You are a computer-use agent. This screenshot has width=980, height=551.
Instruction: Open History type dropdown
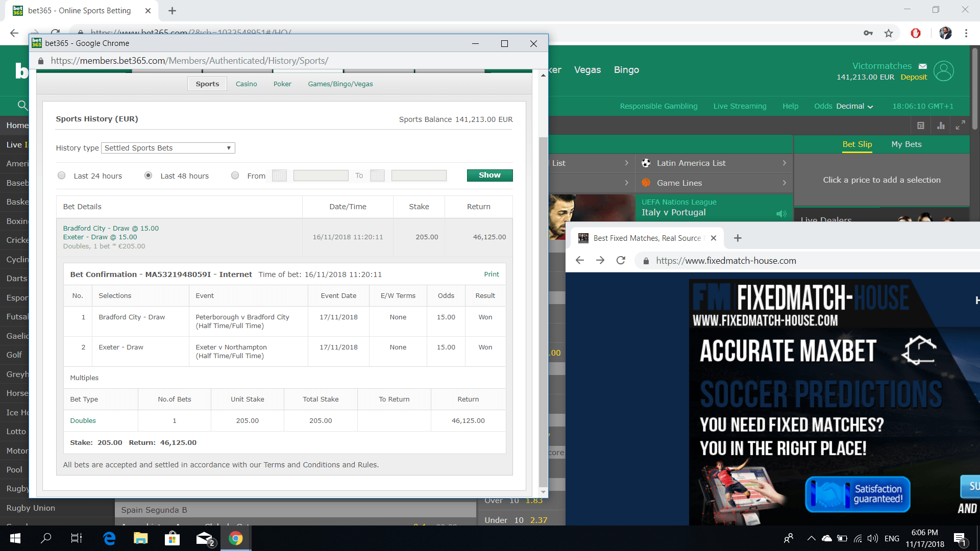(168, 148)
